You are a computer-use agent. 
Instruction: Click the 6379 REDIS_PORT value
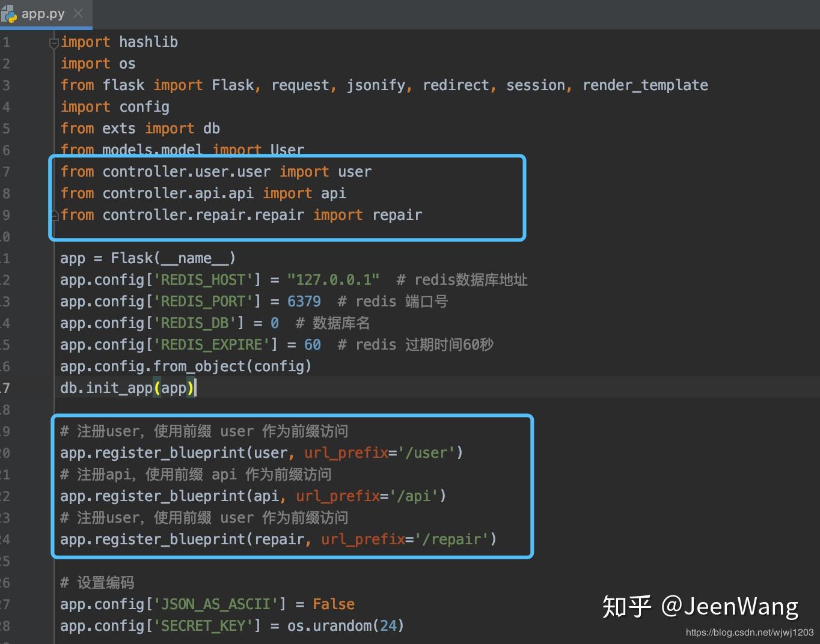(x=304, y=301)
